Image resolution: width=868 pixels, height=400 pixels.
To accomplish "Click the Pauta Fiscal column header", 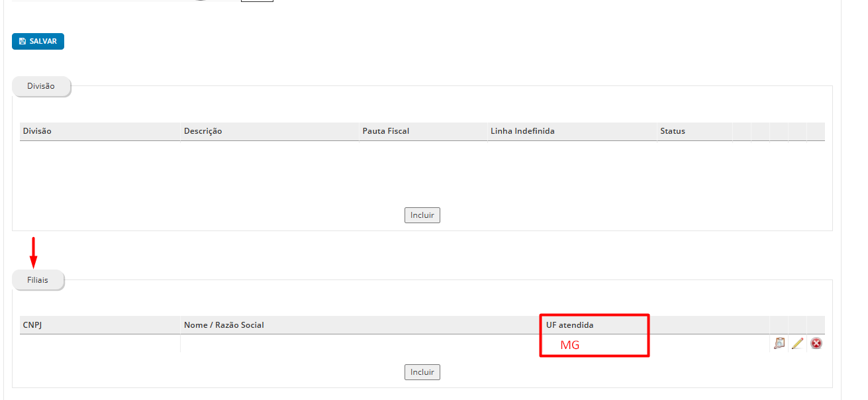I will click(x=385, y=131).
